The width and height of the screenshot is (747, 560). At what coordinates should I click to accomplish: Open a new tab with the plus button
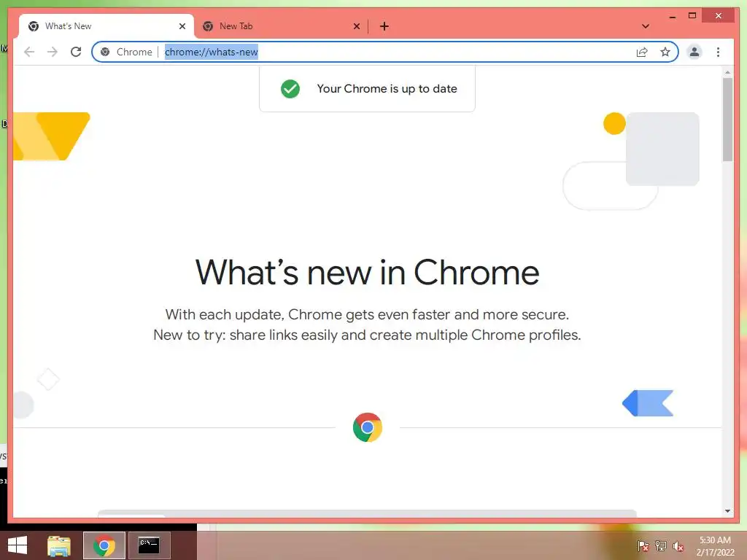click(x=384, y=26)
